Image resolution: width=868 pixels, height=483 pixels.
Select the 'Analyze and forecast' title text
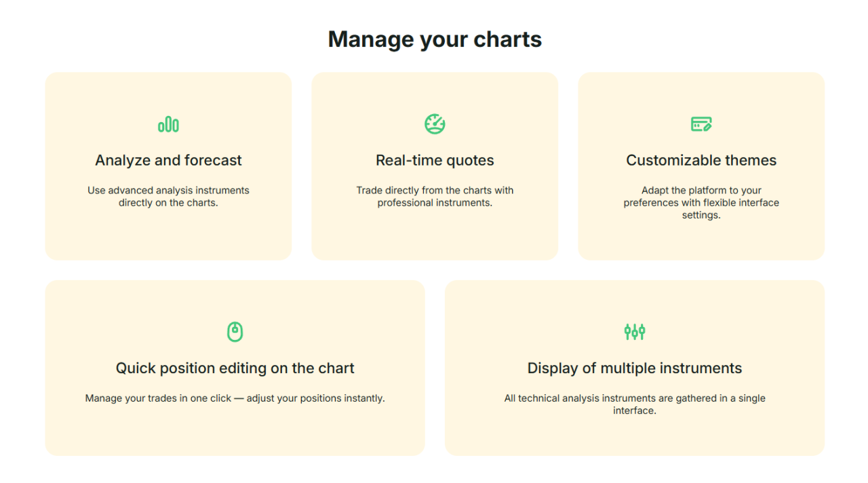pyautogui.click(x=168, y=161)
